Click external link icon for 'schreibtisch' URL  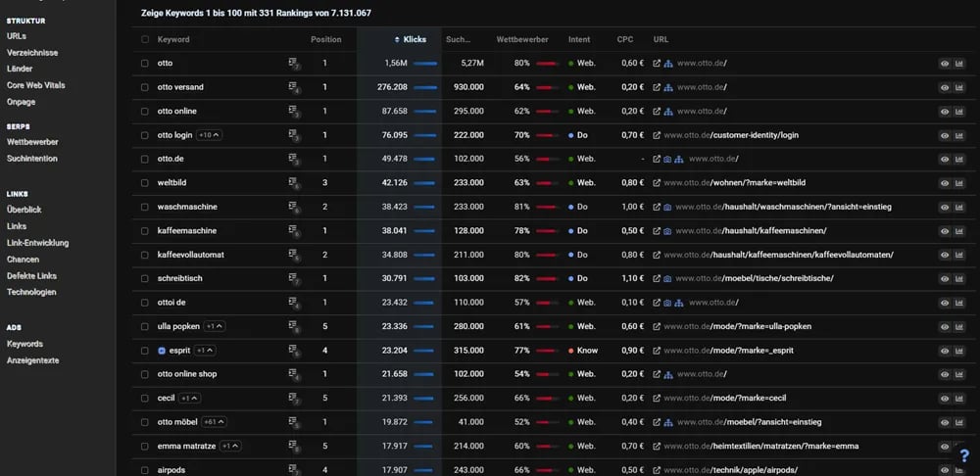pos(657,278)
